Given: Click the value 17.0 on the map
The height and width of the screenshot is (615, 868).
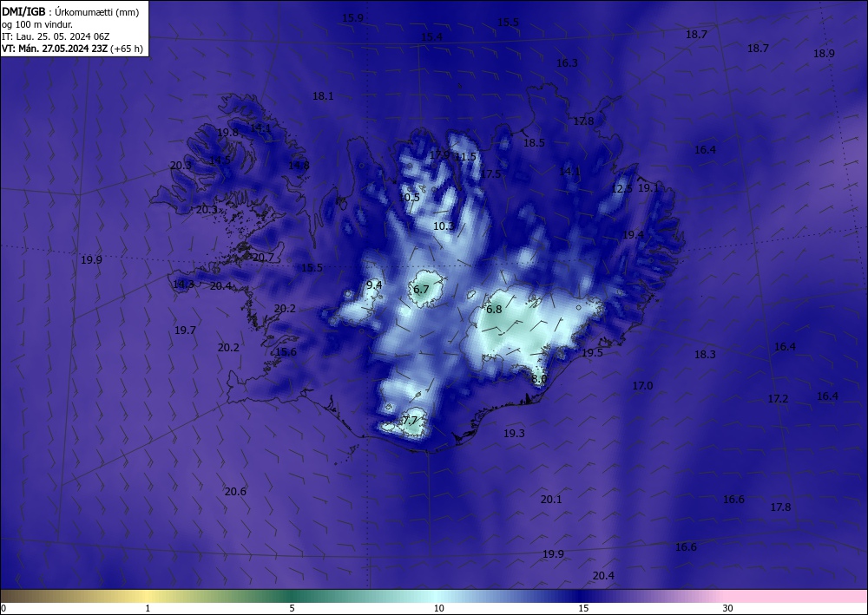Looking at the screenshot, I should click(x=642, y=385).
